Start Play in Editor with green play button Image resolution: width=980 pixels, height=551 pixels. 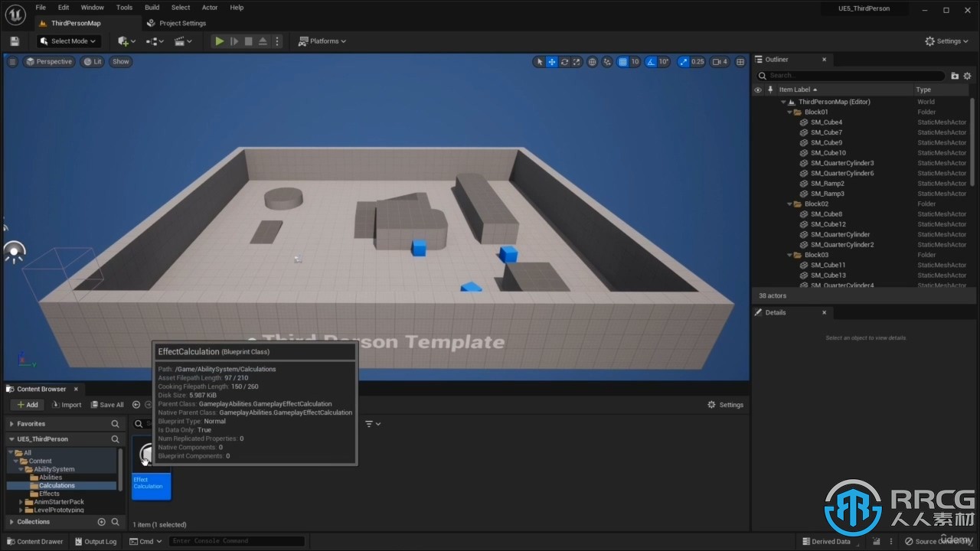pos(220,41)
